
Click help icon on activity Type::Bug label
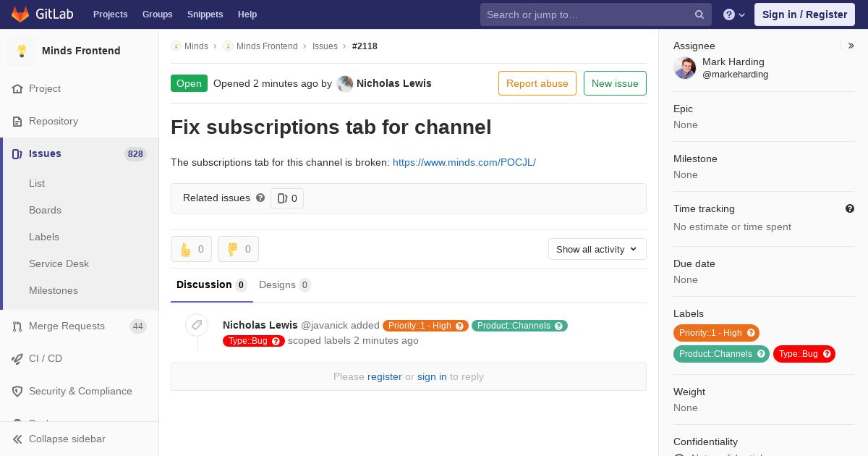tap(276, 341)
